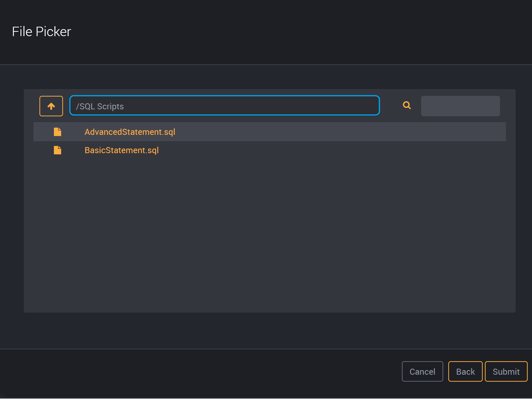Screen dimensions: 532x399
Task: Click the Cancel button
Action: pos(422,371)
